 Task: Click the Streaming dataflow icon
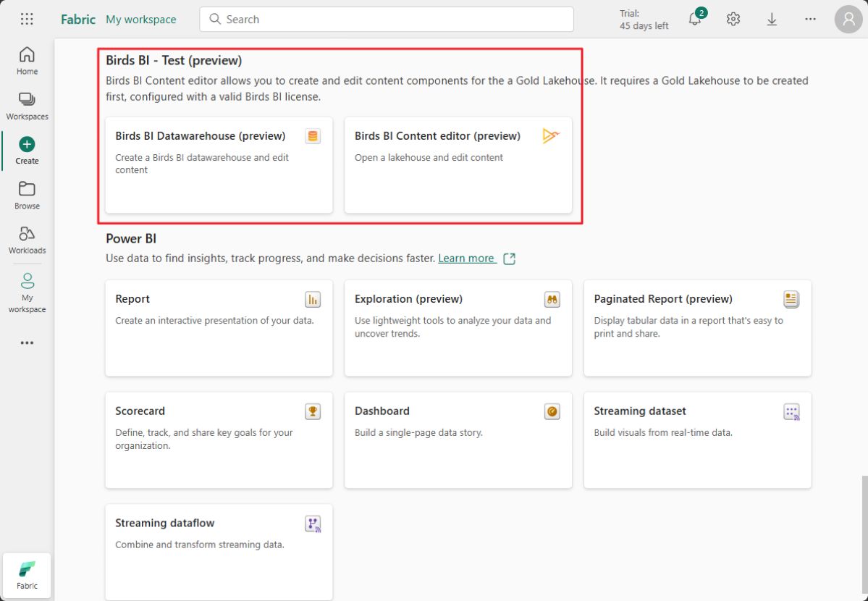[313, 524]
